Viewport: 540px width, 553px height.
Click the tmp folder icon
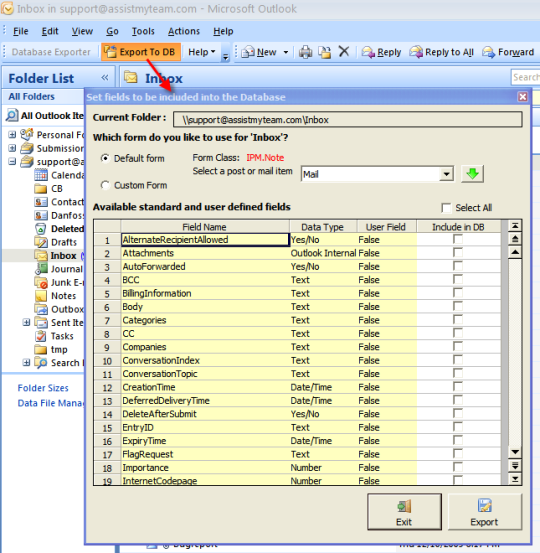pos(41,350)
